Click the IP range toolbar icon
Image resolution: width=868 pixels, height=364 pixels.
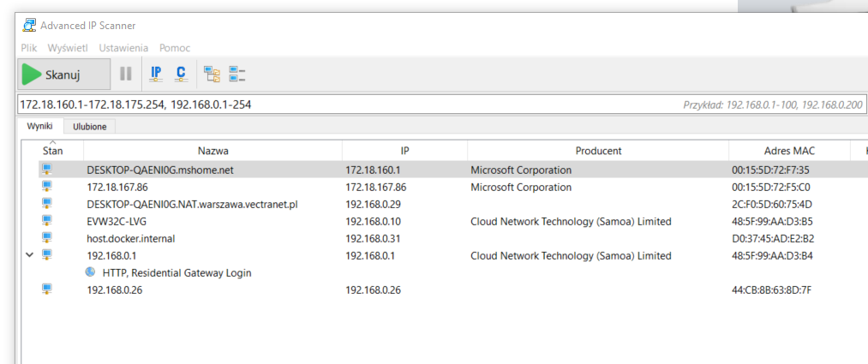point(156,75)
